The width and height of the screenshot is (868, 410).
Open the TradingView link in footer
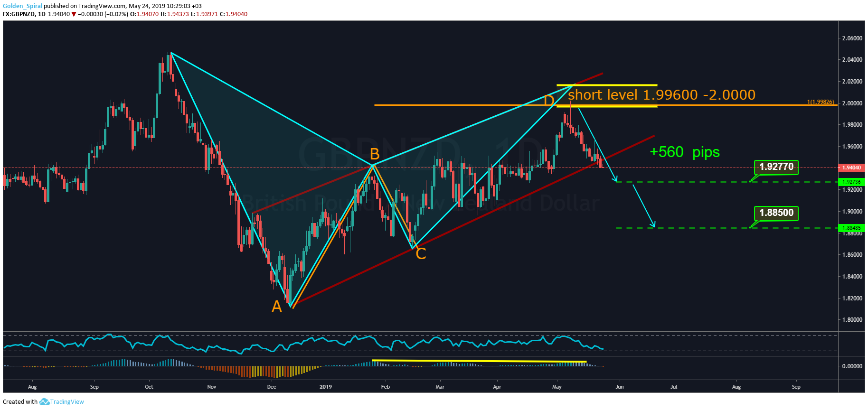click(x=67, y=402)
